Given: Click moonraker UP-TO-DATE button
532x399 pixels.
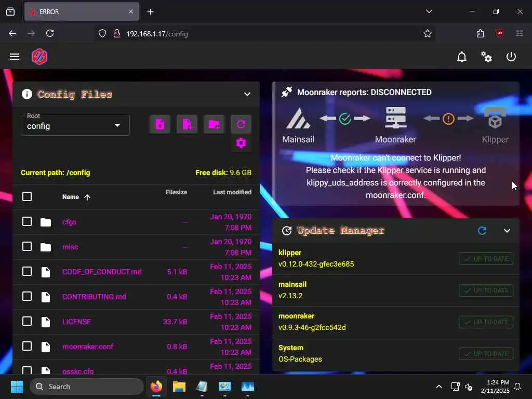Looking at the screenshot, I should click(486, 322).
